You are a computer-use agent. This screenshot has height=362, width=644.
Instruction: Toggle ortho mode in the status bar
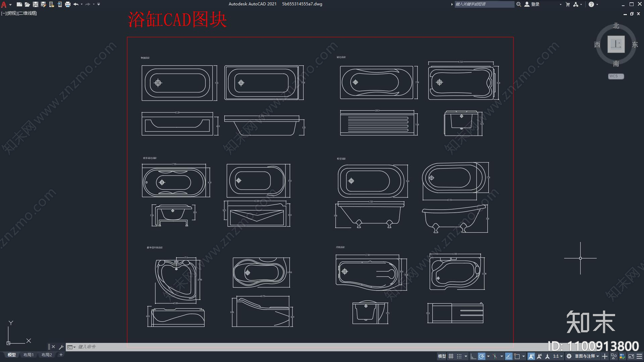[473, 356]
